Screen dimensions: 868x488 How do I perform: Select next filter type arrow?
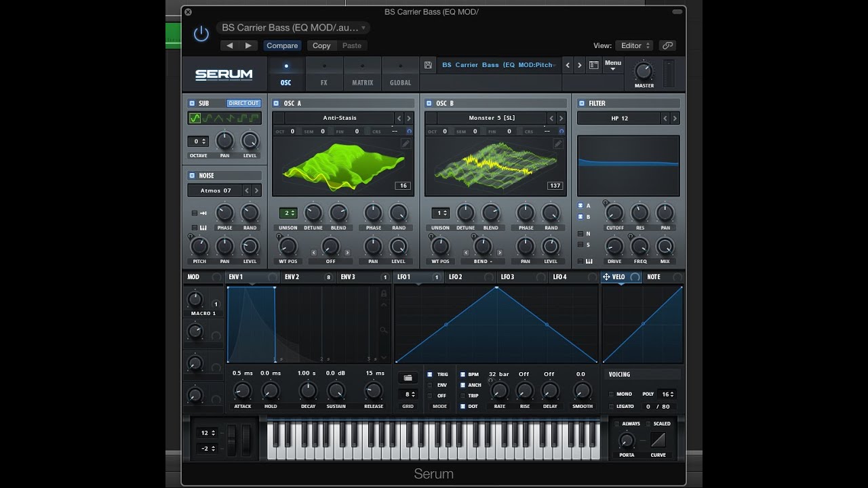(675, 118)
